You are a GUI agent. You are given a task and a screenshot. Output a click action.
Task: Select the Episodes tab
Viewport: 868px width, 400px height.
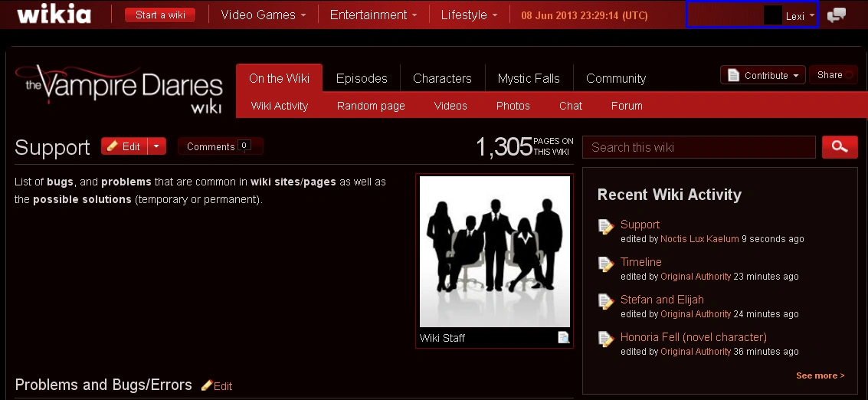click(362, 78)
